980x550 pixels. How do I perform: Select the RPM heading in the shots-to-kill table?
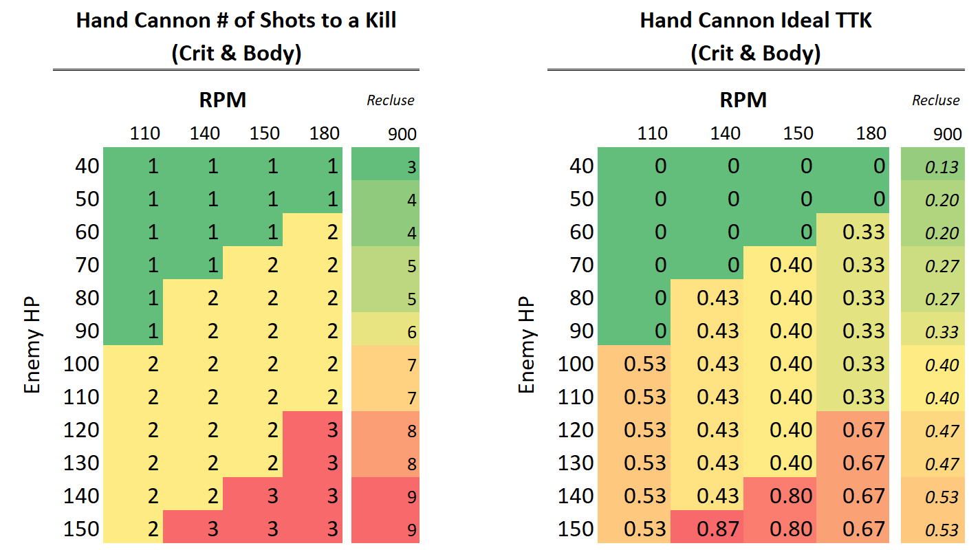click(223, 100)
